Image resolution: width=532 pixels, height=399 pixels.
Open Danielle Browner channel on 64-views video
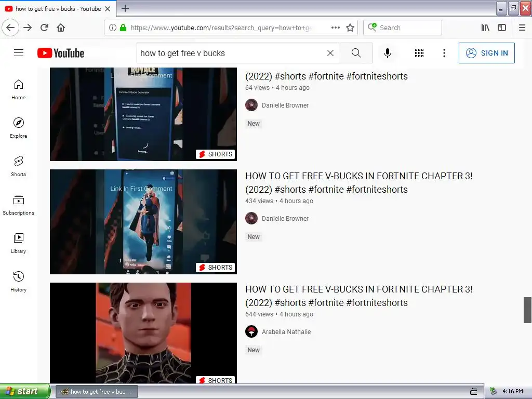[285, 105]
